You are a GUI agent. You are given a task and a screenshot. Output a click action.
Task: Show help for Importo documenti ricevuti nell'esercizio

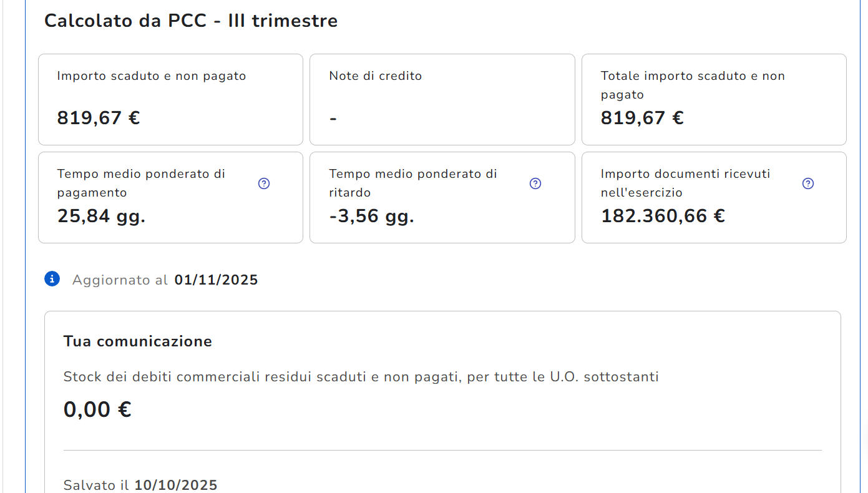808,183
